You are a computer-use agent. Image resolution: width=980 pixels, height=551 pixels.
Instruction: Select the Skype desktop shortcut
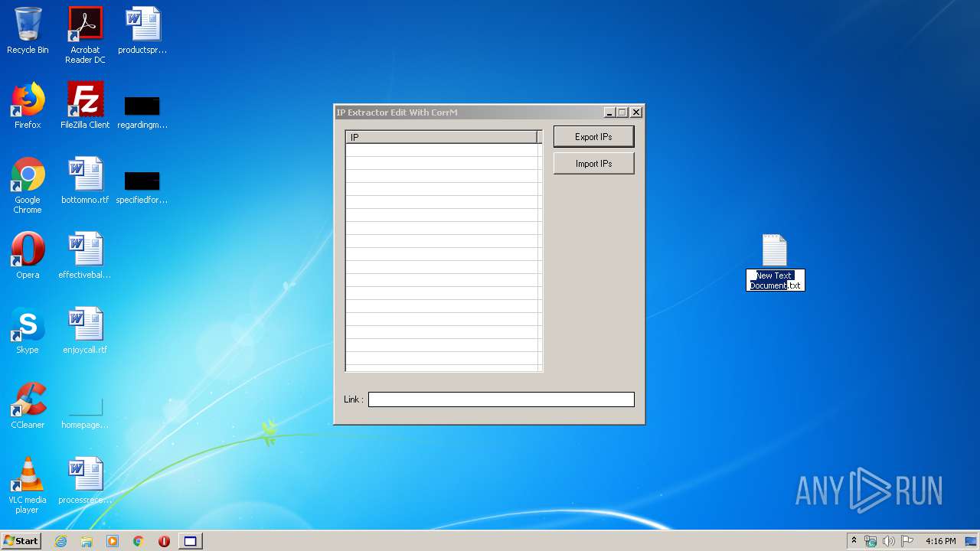point(28,331)
